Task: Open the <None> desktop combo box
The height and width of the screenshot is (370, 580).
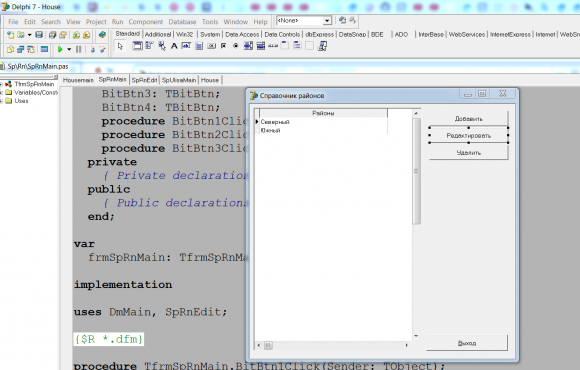Action: coord(304,21)
